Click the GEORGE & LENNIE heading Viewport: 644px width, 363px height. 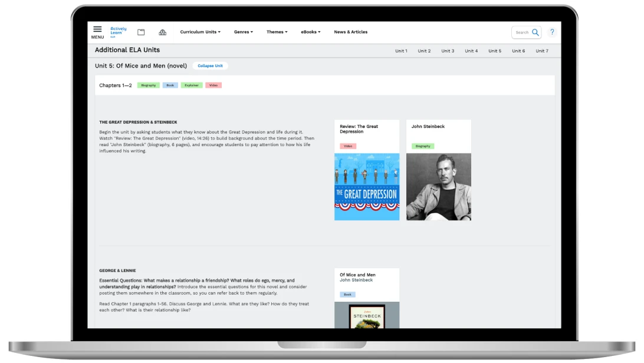click(x=117, y=270)
